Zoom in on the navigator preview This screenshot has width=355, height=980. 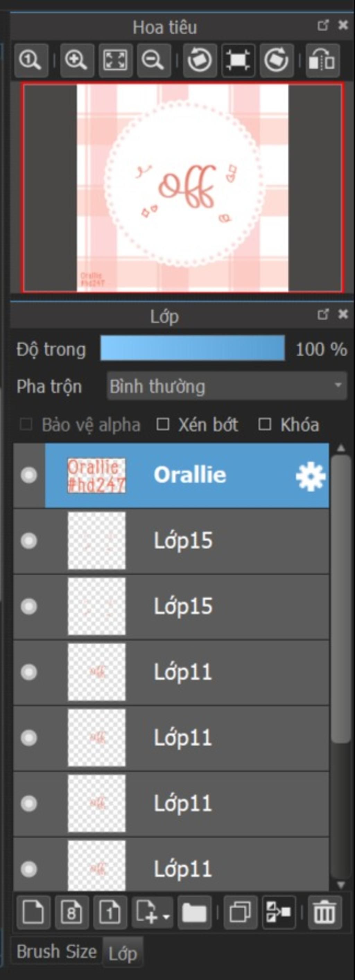[77, 60]
